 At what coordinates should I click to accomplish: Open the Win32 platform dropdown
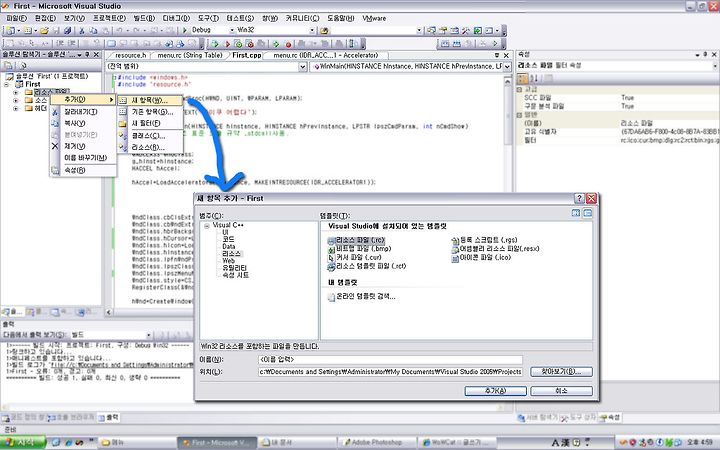coord(312,30)
